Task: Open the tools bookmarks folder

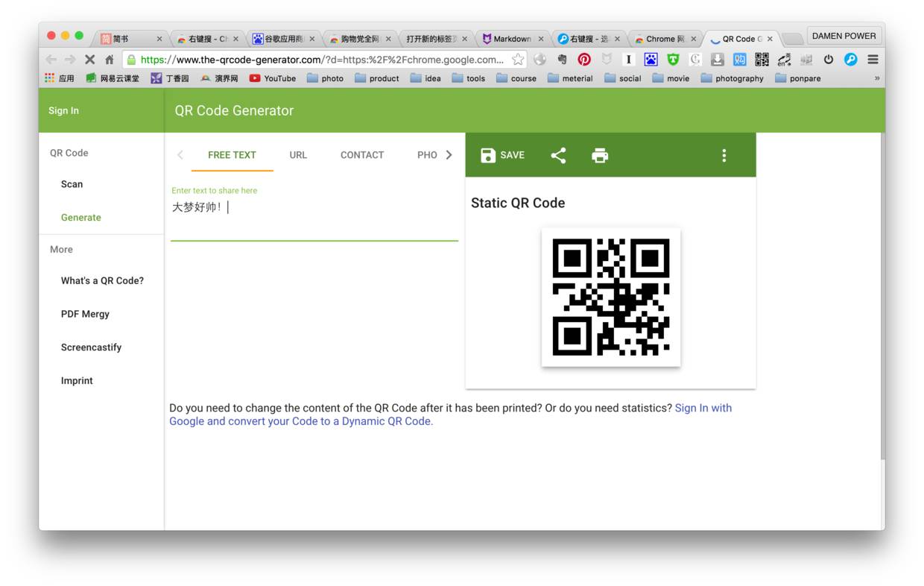Action: [468, 78]
